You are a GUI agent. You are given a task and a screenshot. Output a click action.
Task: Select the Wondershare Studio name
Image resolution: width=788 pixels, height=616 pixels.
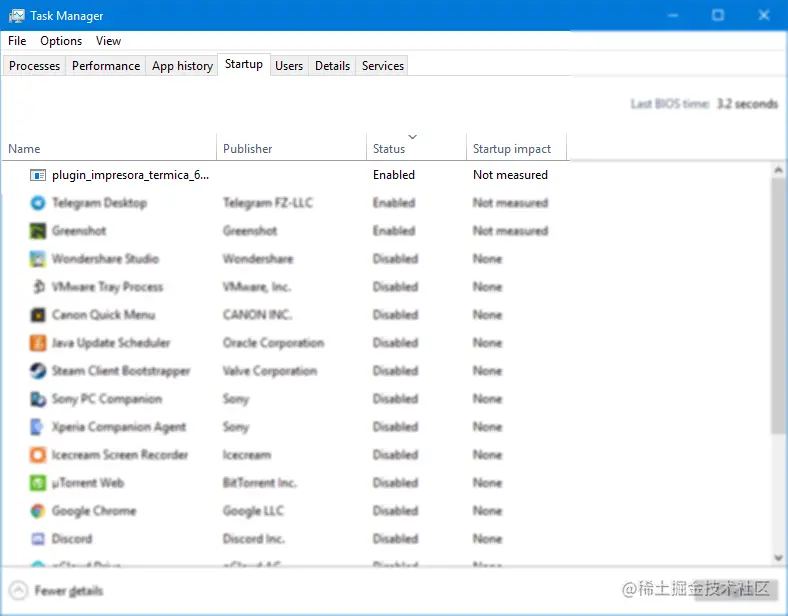tap(106, 259)
